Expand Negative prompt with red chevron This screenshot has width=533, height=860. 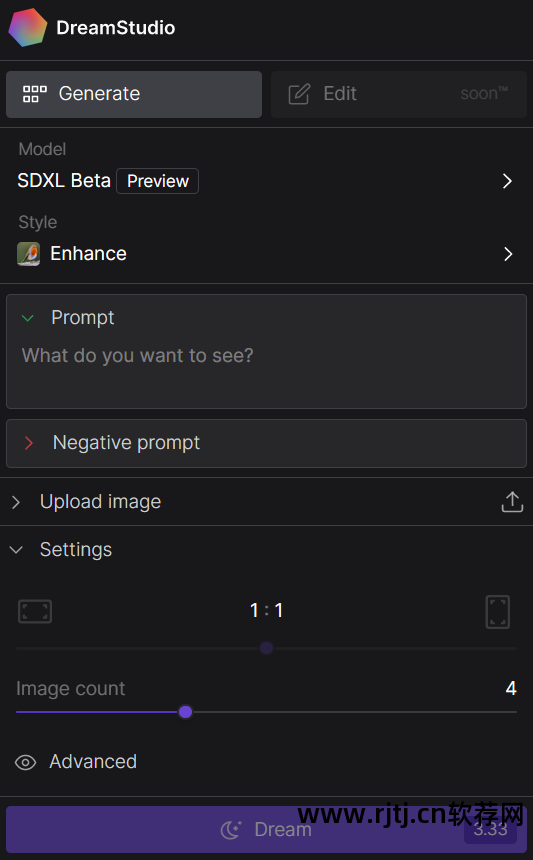point(29,443)
